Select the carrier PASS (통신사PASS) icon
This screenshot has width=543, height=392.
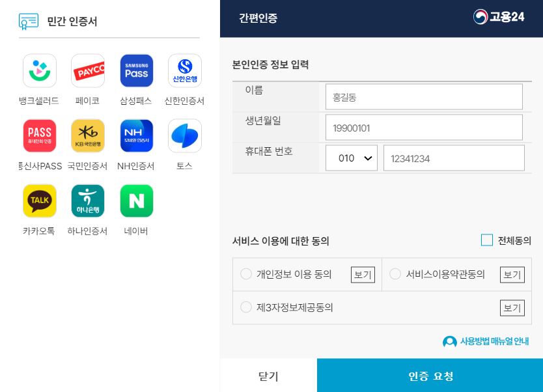click(40, 135)
